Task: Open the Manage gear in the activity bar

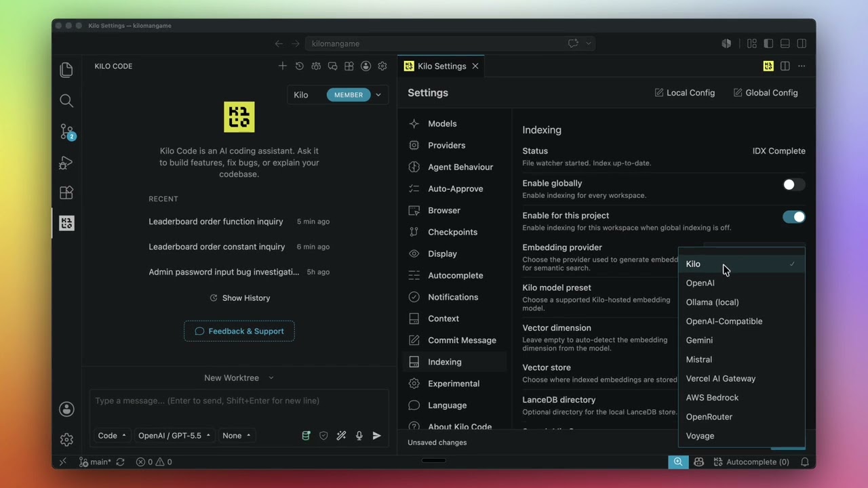Action: pyautogui.click(x=66, y=439)
